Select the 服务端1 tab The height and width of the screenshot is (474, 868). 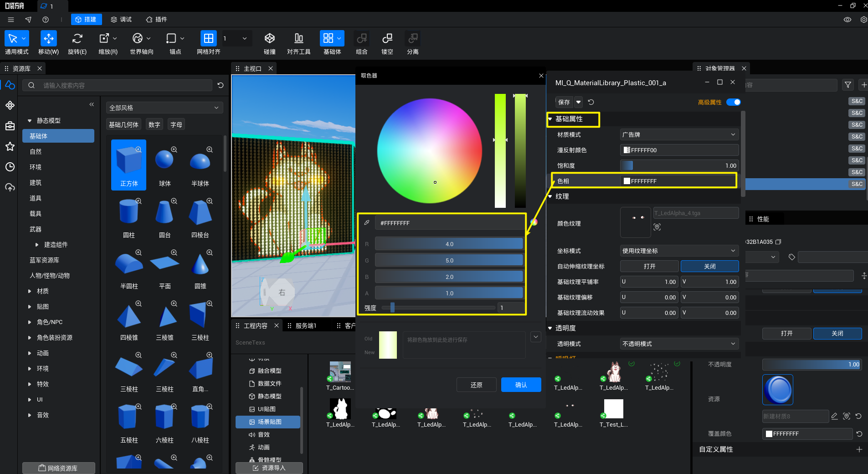tap(306, 326)
